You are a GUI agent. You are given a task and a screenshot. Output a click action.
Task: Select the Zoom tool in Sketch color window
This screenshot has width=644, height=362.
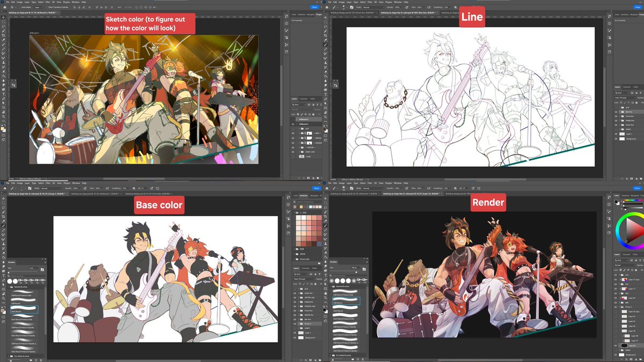click(3, 116)
